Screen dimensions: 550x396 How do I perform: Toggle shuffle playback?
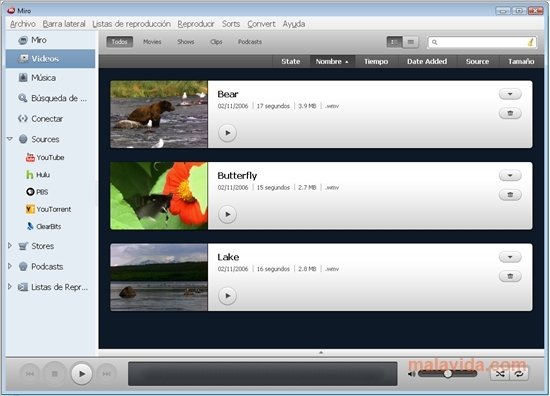coord(500,374)
